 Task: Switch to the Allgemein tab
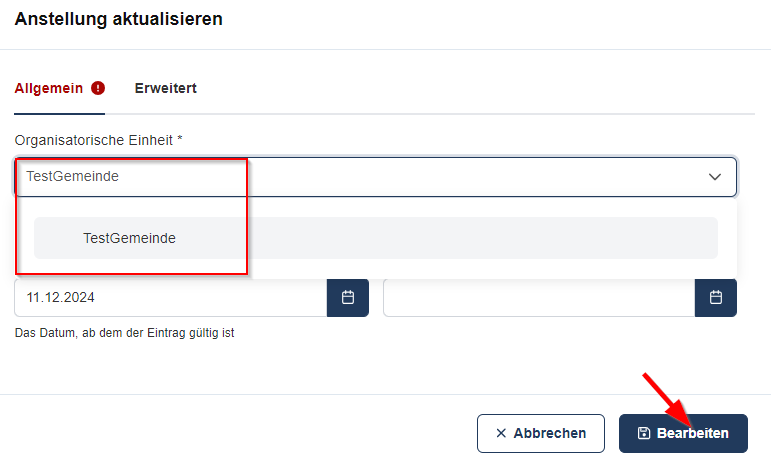(x=48, y=88)
